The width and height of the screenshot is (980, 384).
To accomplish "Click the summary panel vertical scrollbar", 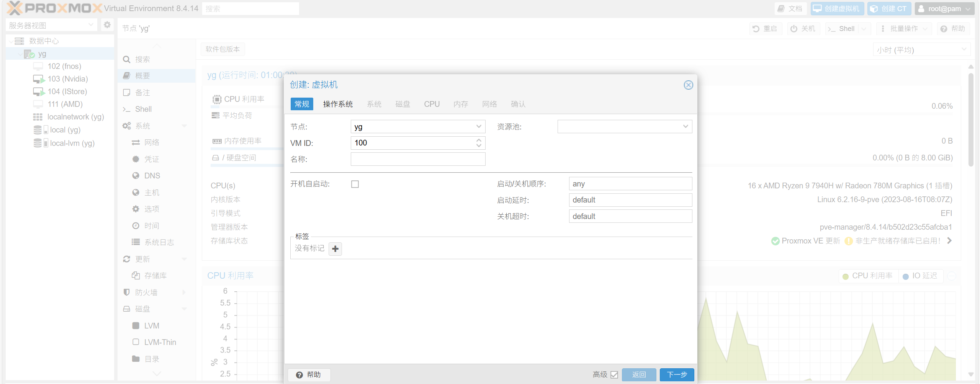I will pos(971,121).
